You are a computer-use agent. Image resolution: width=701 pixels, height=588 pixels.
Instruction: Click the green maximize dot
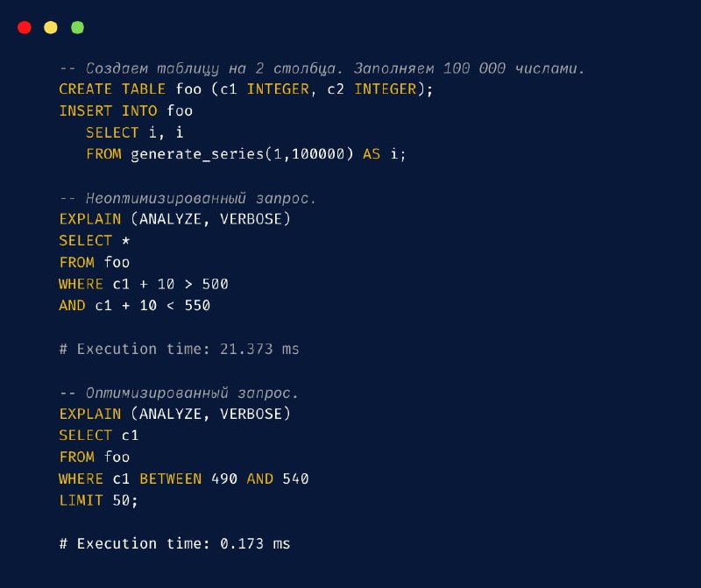point(77,27)
